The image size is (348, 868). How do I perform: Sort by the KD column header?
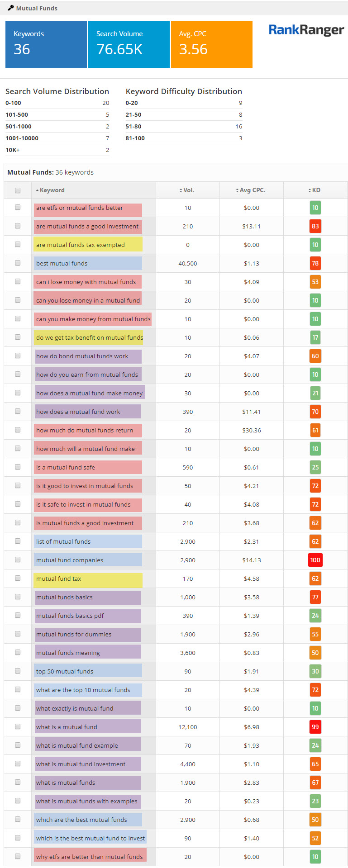click(315, 190)
